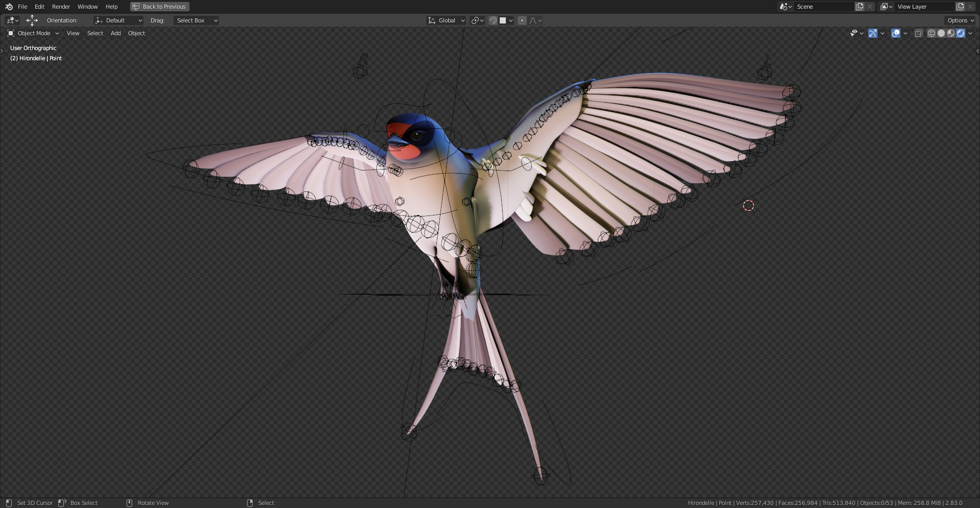Toggle Show Gizmos in the viewport

pos(873,33)
